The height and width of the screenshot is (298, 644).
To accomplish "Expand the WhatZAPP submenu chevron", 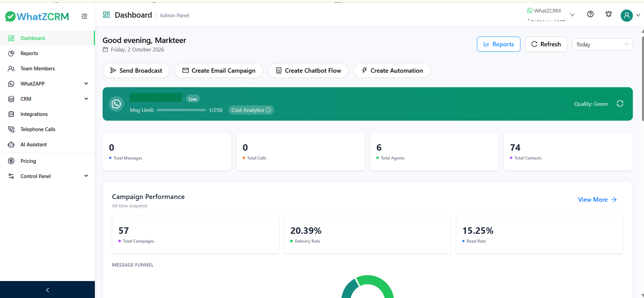I will coord(86,83).
